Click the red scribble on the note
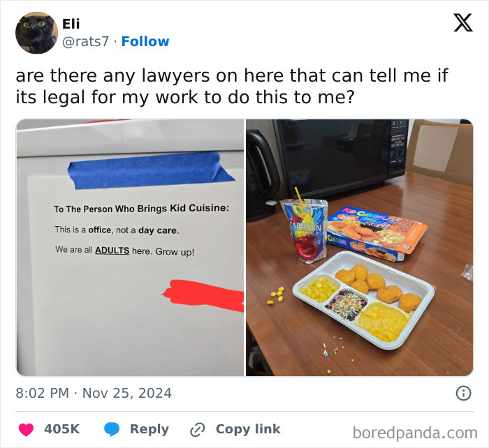 click(x=204, y=295)
